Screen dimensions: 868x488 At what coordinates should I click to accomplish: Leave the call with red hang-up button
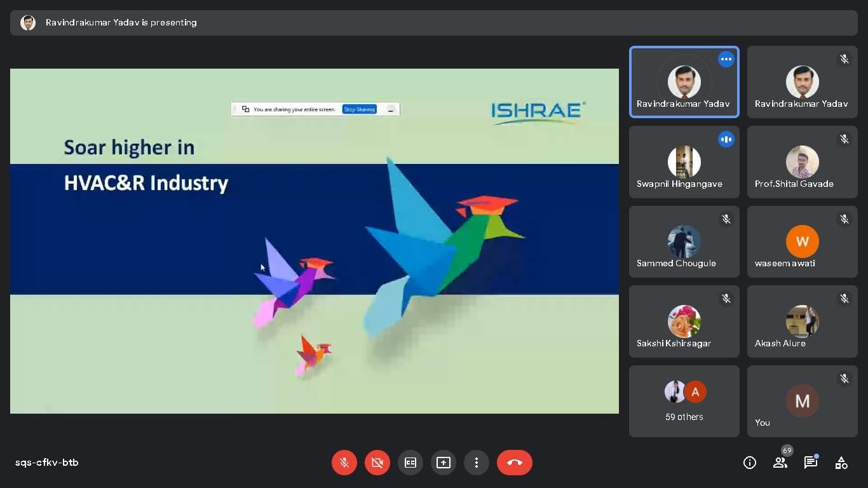coord(514,463)
